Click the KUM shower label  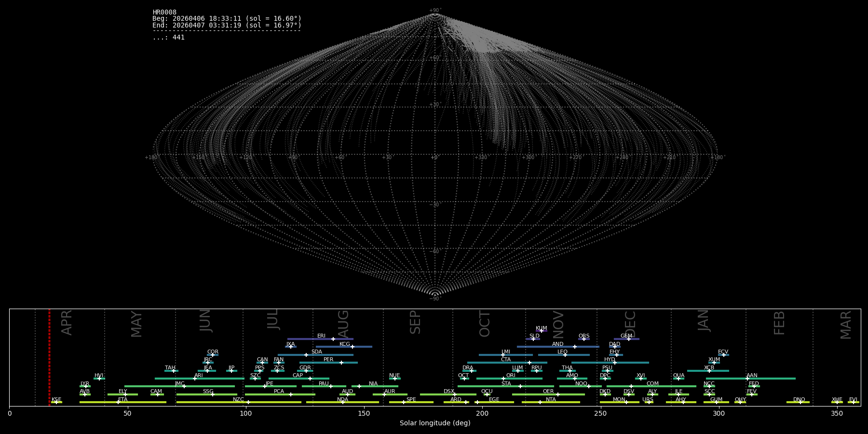click(x=541, y=328)
